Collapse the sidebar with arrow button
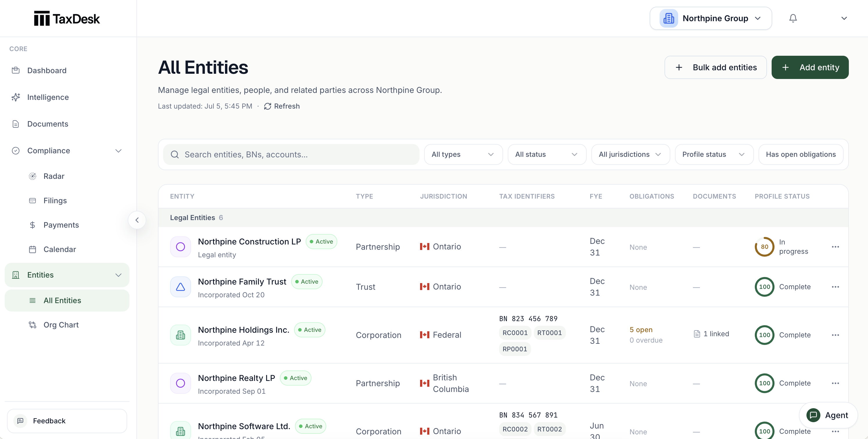 click(x=137, y=220)
